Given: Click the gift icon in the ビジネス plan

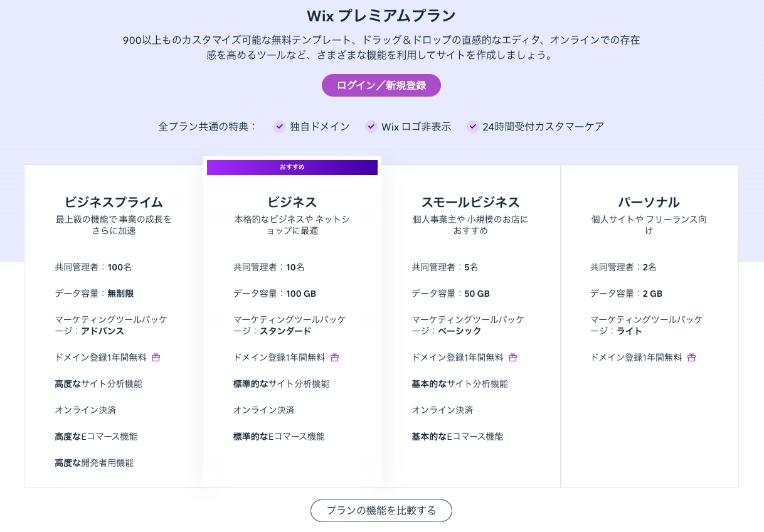Looking at the screenshot, I should [334, 357].
